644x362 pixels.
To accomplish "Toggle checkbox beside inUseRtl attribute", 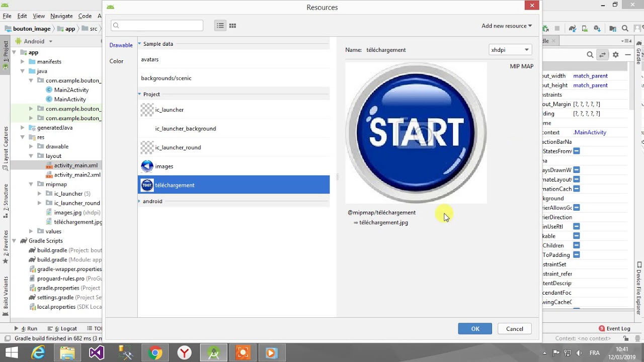I will [x=577, y=227].
